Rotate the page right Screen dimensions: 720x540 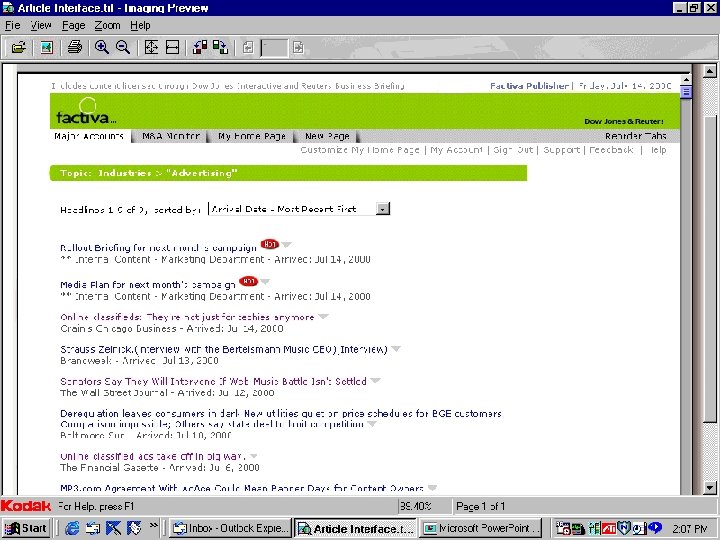(220, 47)
